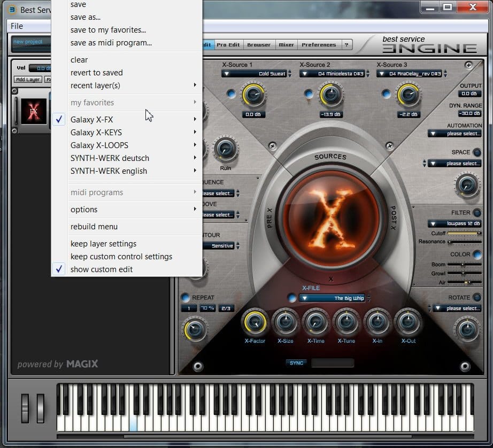Click the Ruin knob
The height and width of the screenshot is (448, 493).
pos(225,149)
